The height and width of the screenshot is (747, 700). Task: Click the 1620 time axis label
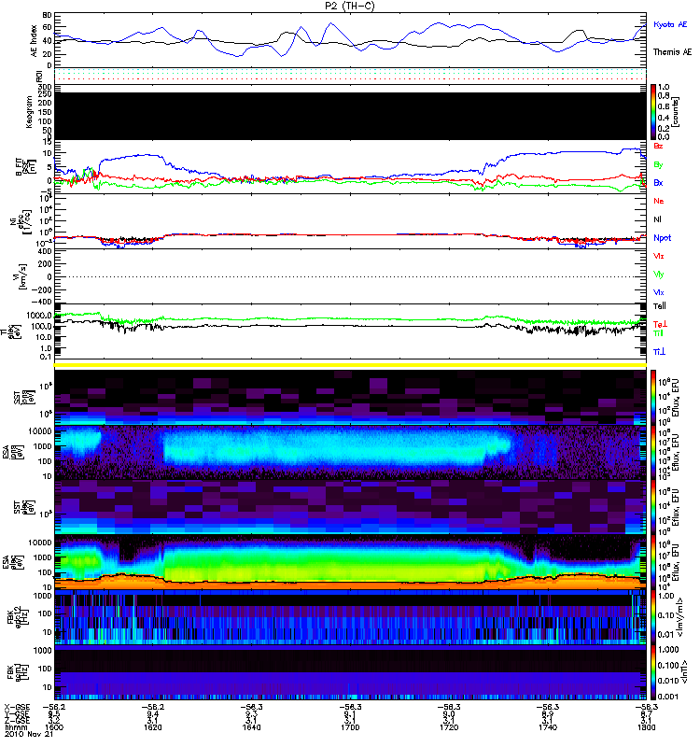coord(153,727)
